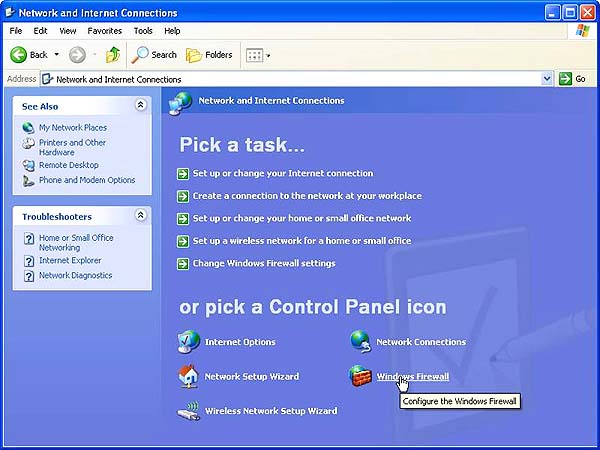The width and height of the screenshot is (600, 450).
Task: Toggle the Folders pane icon
Action: click(194, 55)
